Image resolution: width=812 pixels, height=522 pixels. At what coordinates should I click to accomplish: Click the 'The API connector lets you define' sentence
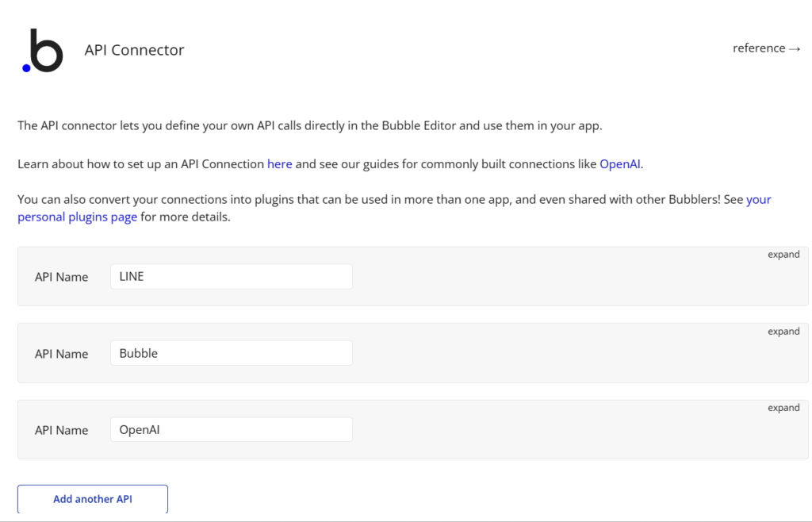pos(309,125)
